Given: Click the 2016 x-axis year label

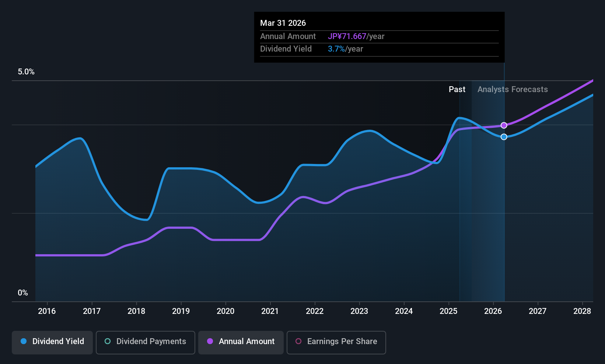Looking at the screenshot, I should tap(47, 311).
